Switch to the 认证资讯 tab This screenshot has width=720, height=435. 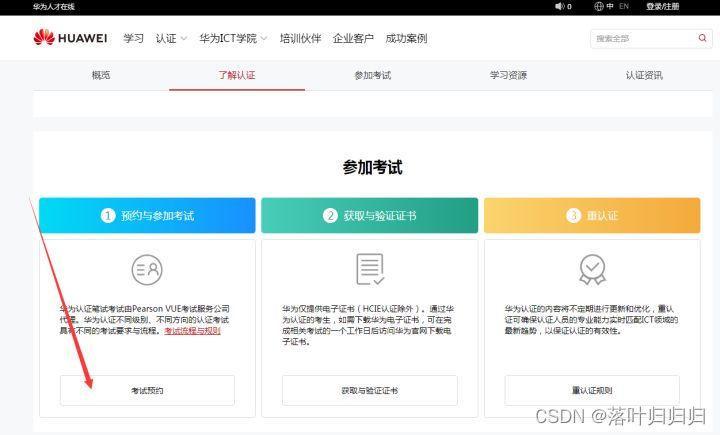coord(644,75)
